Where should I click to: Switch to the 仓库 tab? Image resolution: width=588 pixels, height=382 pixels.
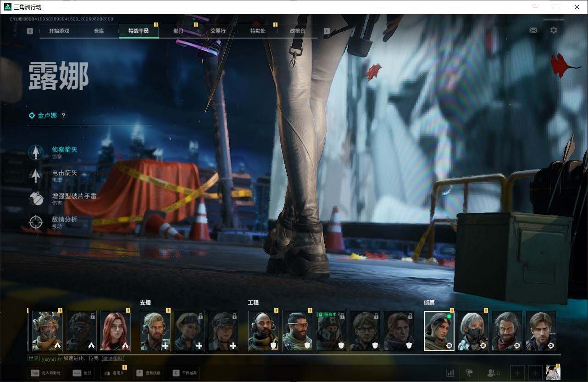[99, 31]
